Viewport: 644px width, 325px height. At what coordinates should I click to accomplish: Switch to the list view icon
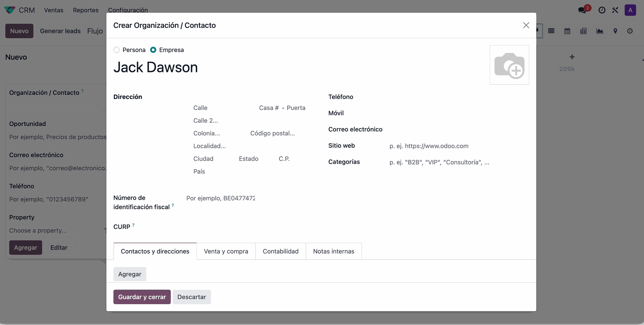pyautogui.click(x=551, y=31)
